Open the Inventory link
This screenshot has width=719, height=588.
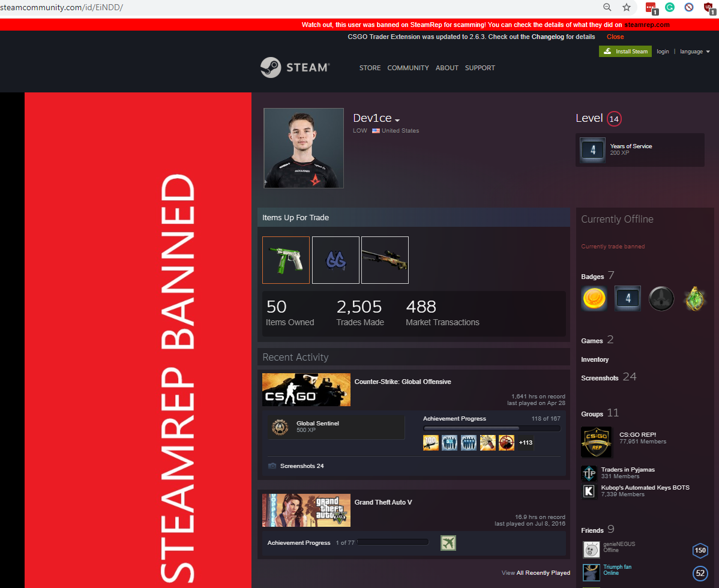pyautogui.click(x=595, y=359)
